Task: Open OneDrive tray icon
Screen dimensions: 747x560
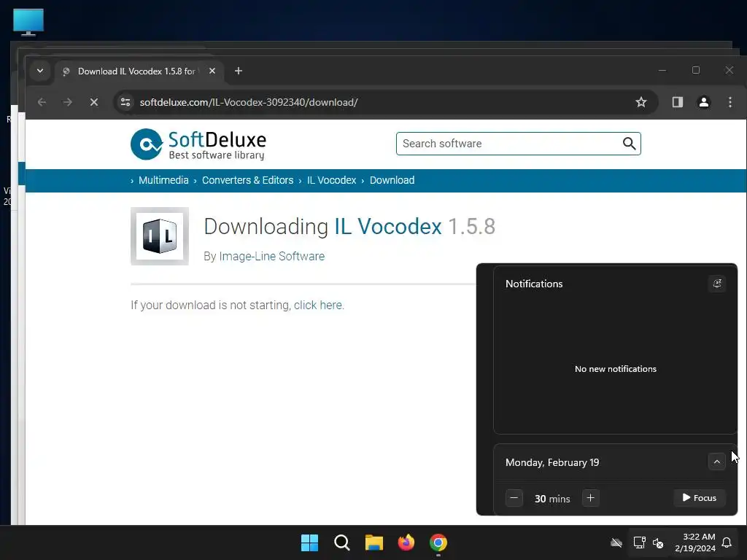Action: click(616, 542)
